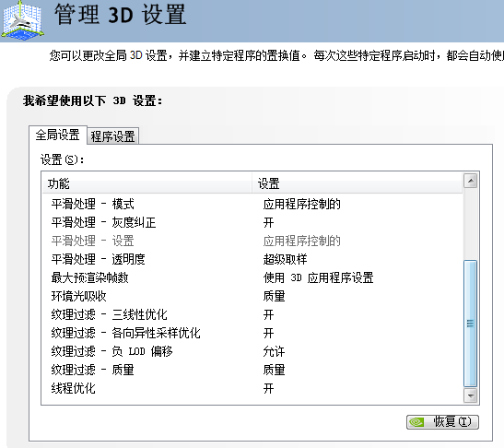
Task: Select the greyed 平滑处理 - 设置 row
Action: click(x=252, y=241)
